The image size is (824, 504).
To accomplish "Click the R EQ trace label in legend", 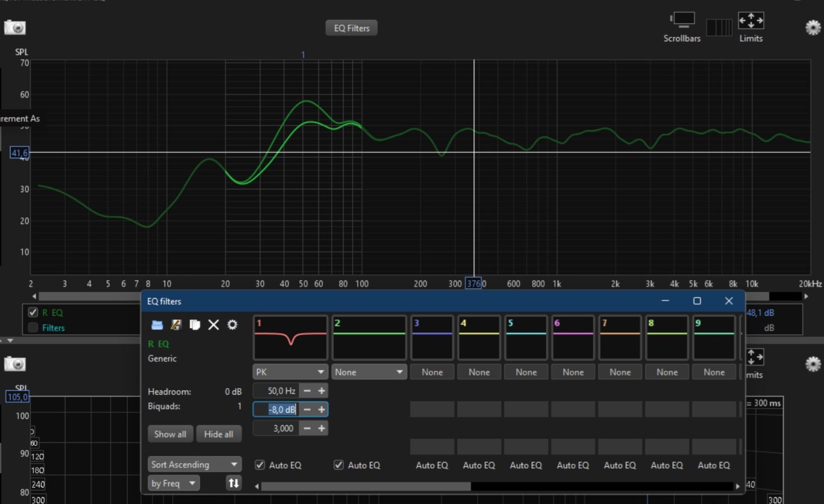I will click(x=52, y=312).
